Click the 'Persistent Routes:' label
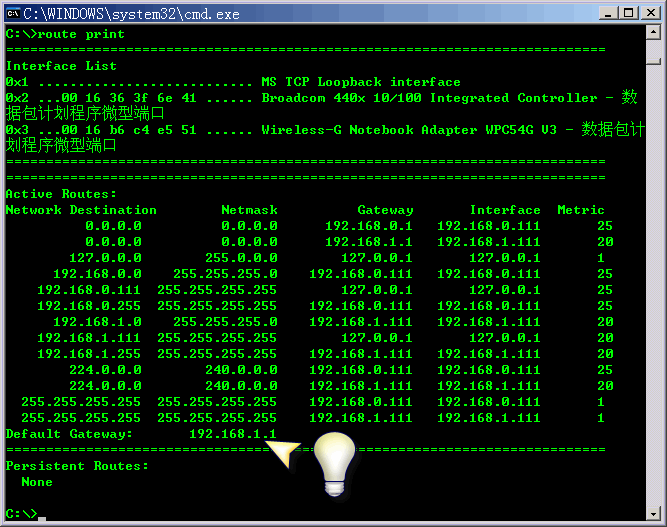This screenshot has width=667, height=527. pyautogui.click(x=77, y=466)
